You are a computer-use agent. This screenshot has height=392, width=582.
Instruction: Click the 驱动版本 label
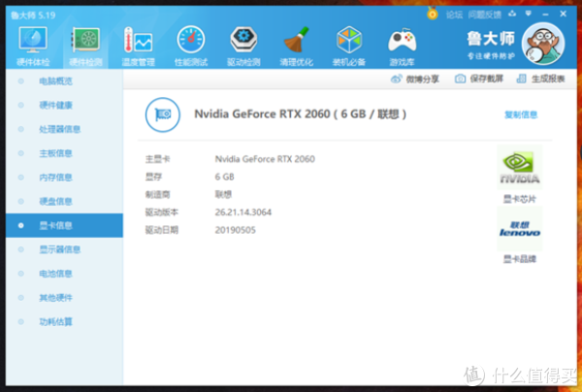pyautogui.click(x=161, y=212)
